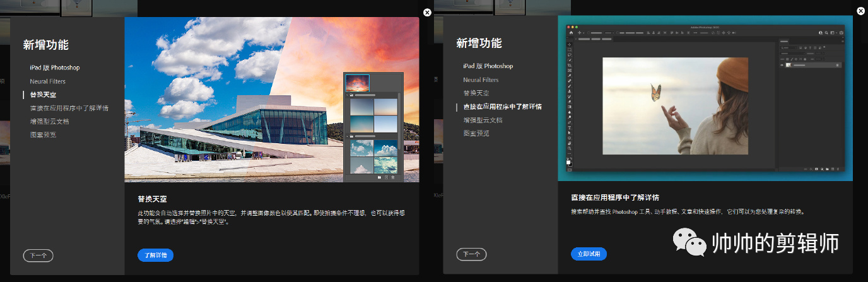Click the 了解详情 blue button
Screen dimensions: 868x282
155,256
